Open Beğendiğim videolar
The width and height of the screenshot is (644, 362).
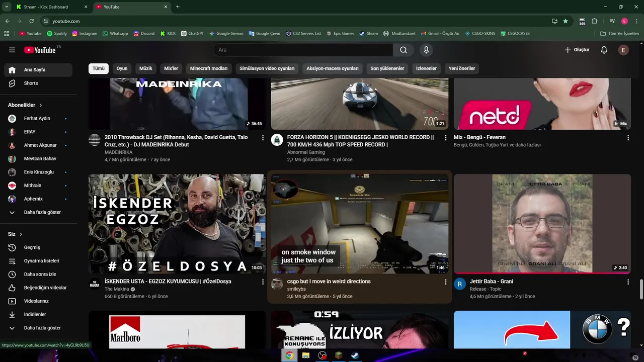[38, 288]
